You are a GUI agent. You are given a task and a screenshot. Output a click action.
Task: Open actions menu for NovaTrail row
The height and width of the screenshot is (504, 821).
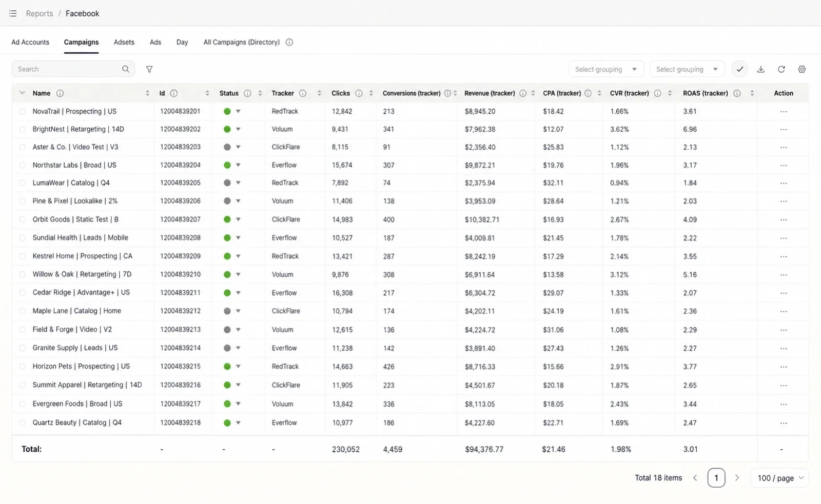[784, 111]
